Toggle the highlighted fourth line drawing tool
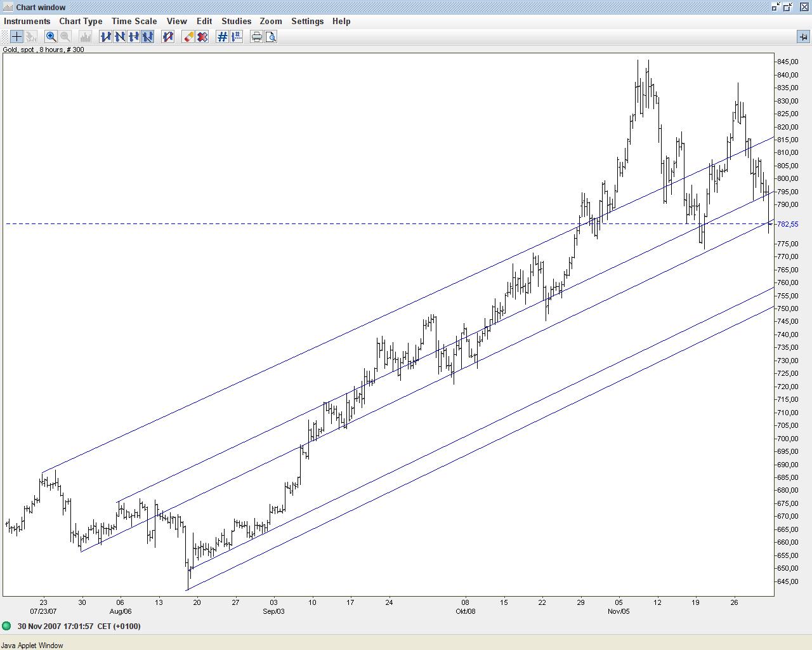This screenshot has height=650, width=812. [x=147, y=37]
